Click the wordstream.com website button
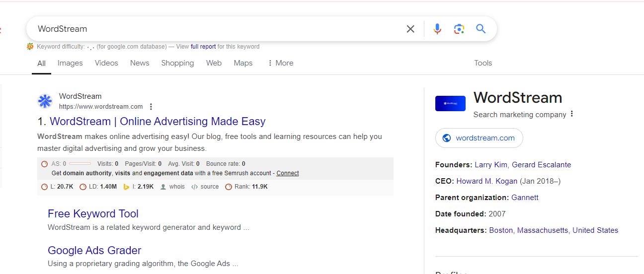 point(479,138)
